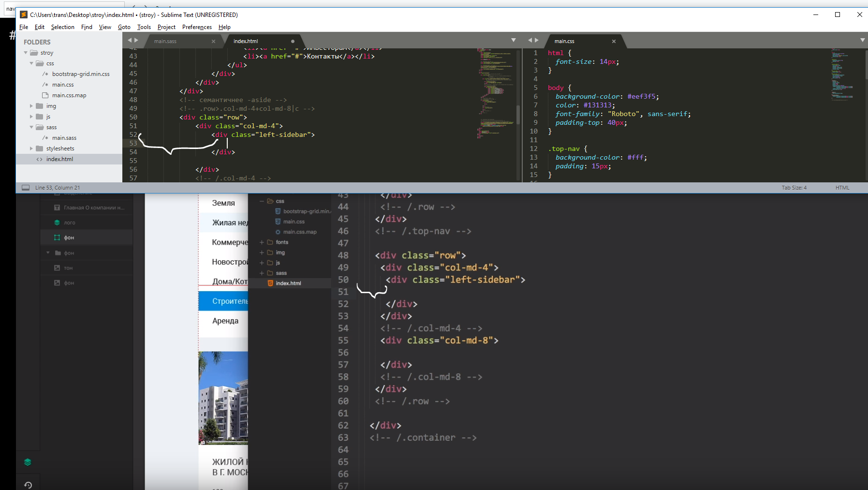Expand the fonts folder in the background editor tree

[262, 242]
